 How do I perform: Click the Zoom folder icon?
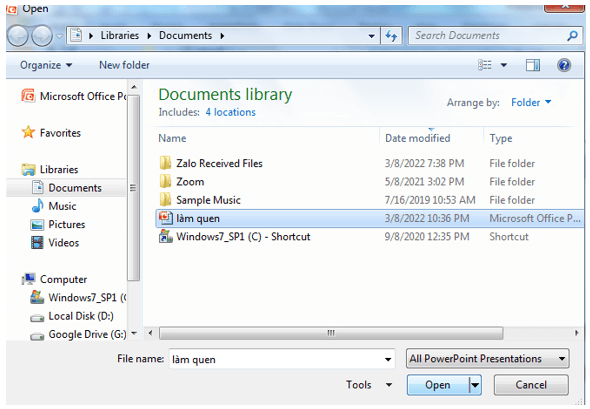165,182
